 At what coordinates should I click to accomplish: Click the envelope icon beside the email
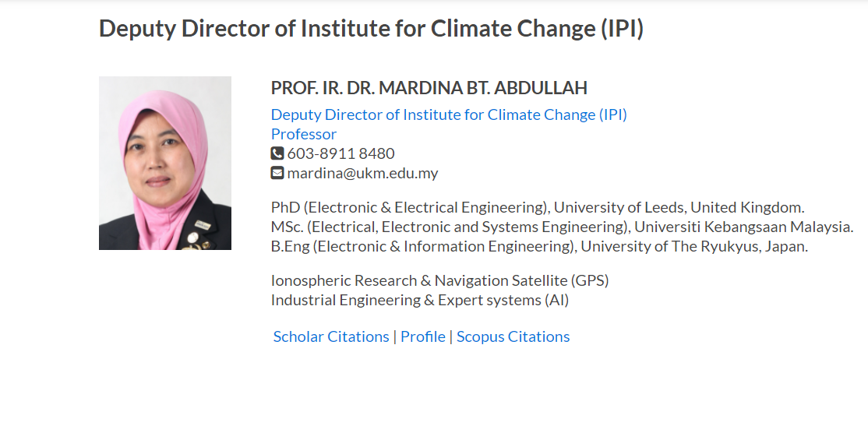pos(277,173)
